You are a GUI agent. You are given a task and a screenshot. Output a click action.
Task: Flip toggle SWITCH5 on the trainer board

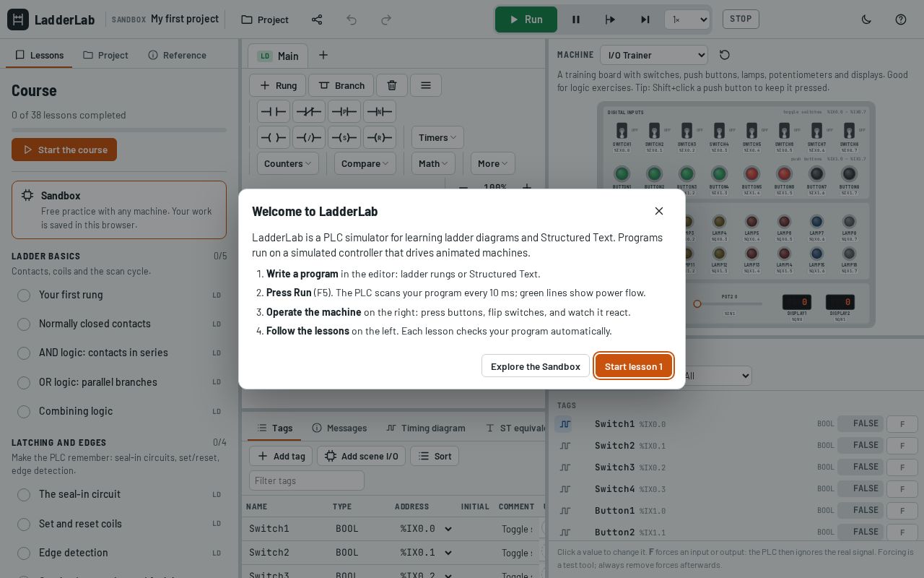click(751, 131)
